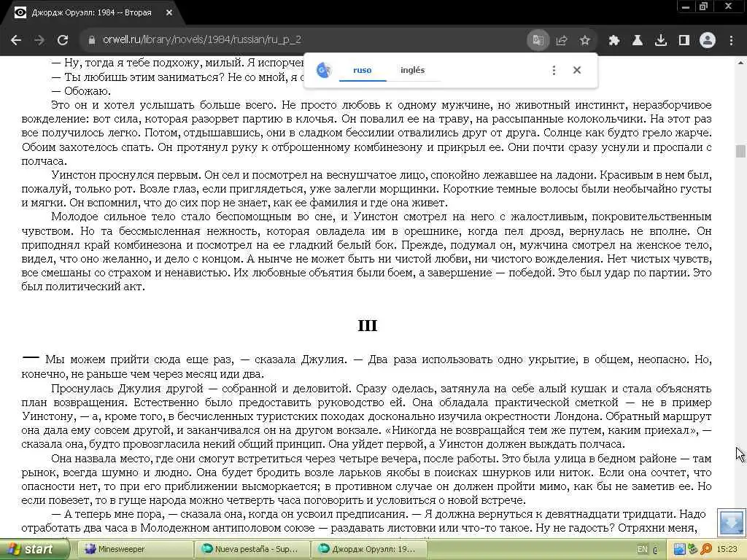
Task: Select the 'ruso' tab in translate popup
Action: (x=362, y=70)
